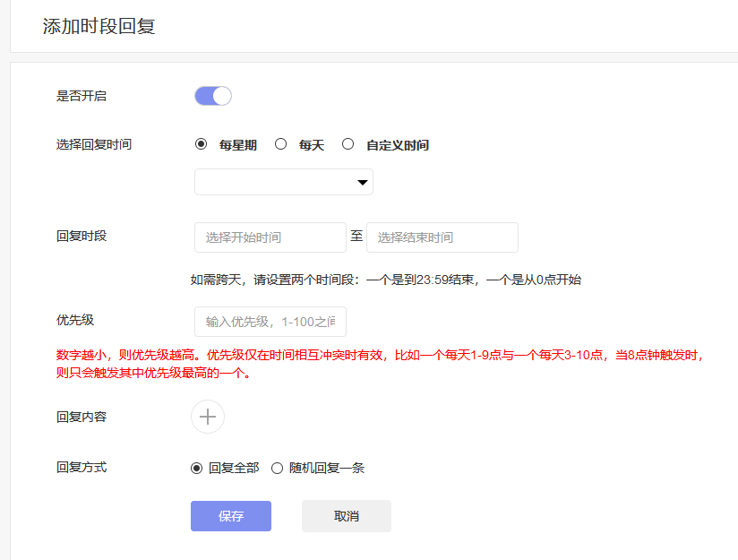Click the red priority explanation text
Viewport: 738px width, 560px height.
pyautogui.click(x=380, y=364)
